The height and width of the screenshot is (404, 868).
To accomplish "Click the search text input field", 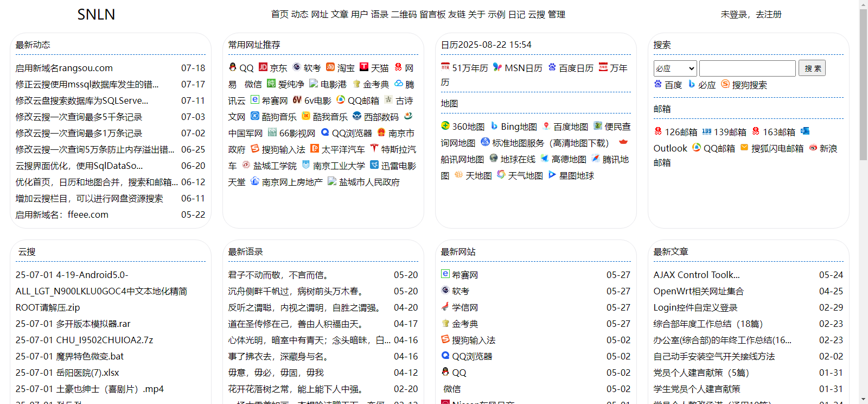I will 747,68.
